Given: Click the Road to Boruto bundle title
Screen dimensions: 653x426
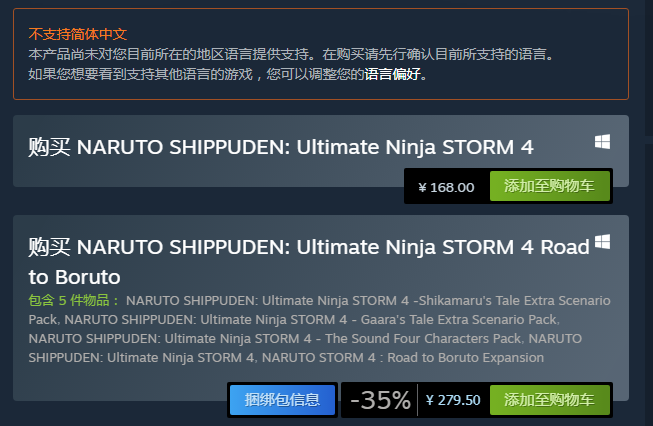Looking at the screenshot, I should pyautogui.click(x=309, y=262).
